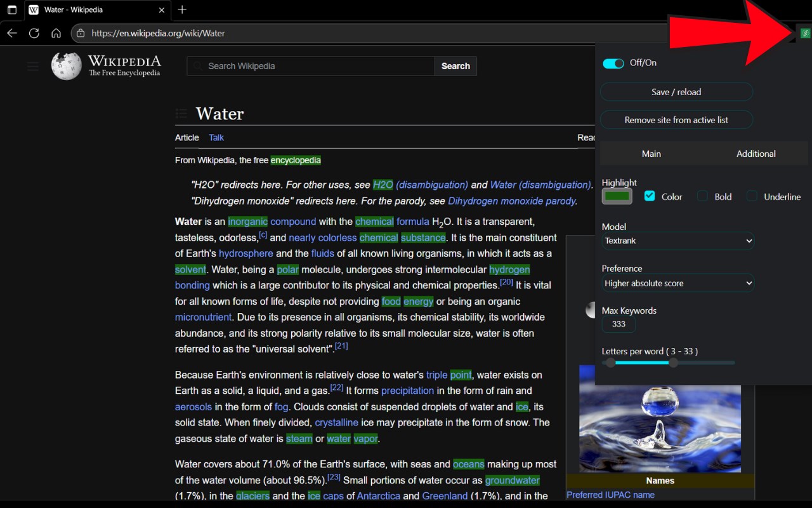Screen dimensions: 812x508
Task: Click Remove site from active list
Action: 676,120
